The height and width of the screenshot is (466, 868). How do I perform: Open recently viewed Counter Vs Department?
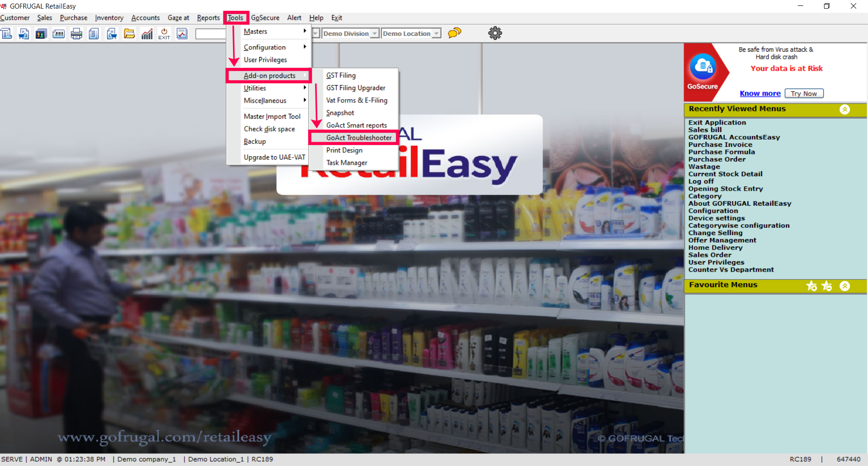[731, 269]
